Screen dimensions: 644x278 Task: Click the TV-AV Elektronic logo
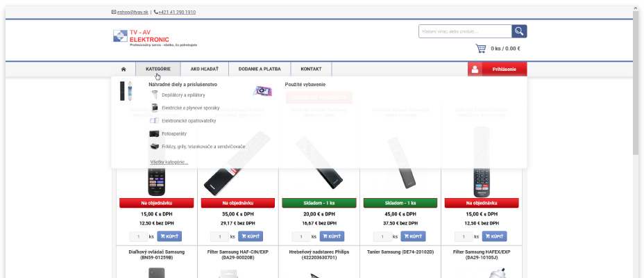[155, 38]
